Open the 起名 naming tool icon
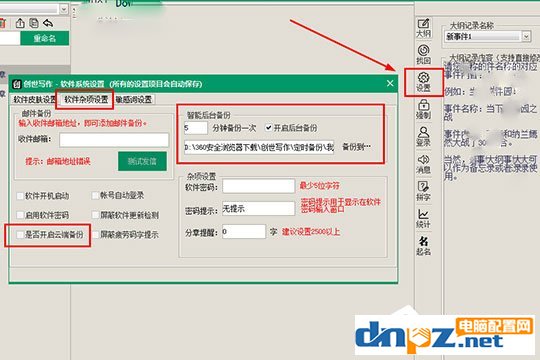 click(x=423, y=246)
